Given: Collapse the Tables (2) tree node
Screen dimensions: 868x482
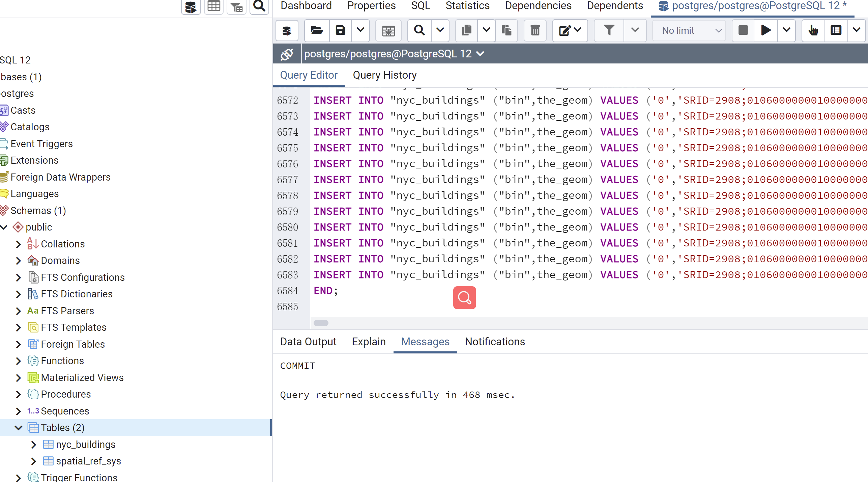Looking at the screenshot, I should point(19,428).
